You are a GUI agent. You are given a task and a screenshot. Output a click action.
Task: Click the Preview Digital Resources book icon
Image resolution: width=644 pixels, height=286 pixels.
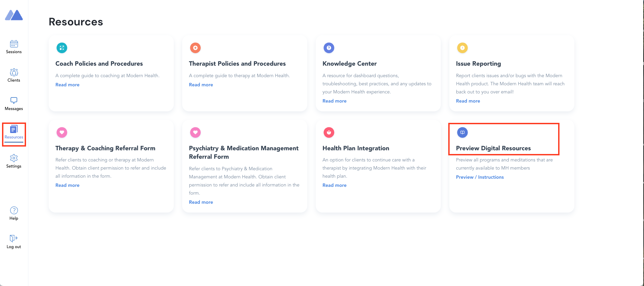(x=462, y=132)
